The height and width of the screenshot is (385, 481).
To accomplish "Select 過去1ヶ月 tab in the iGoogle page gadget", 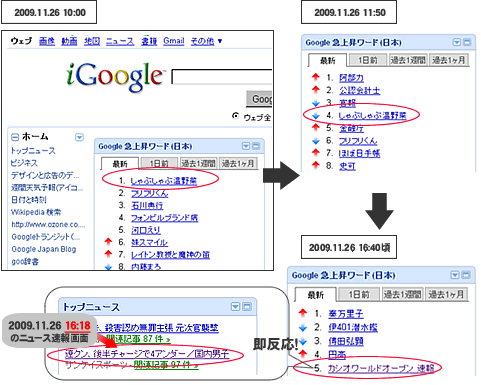I will coord(238,163).
